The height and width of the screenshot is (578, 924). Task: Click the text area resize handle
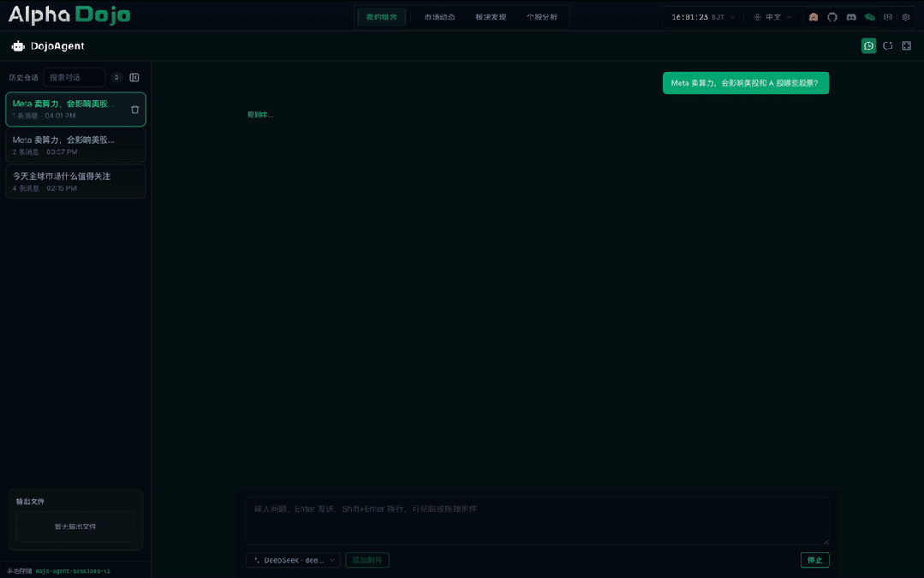[x=826, y=541]
